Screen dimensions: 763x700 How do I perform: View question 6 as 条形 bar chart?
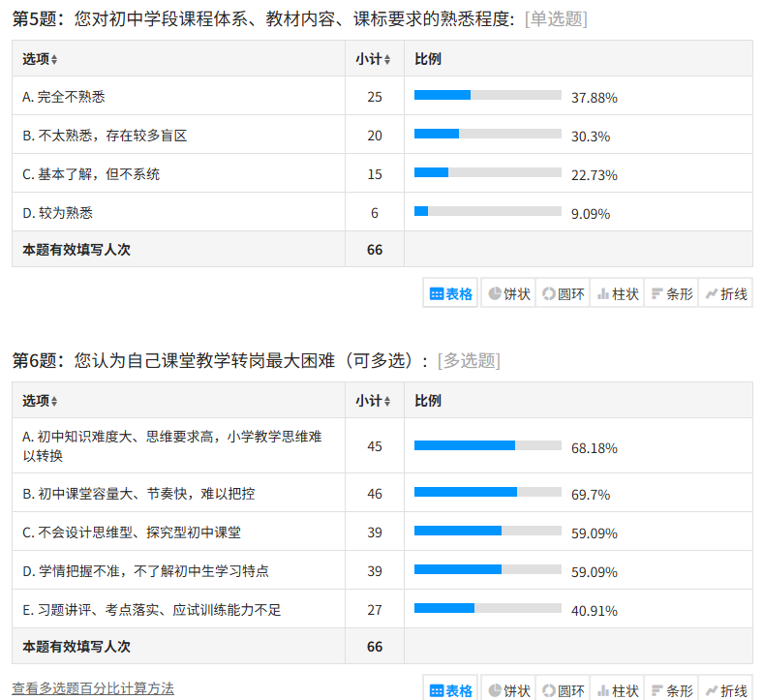672,689
